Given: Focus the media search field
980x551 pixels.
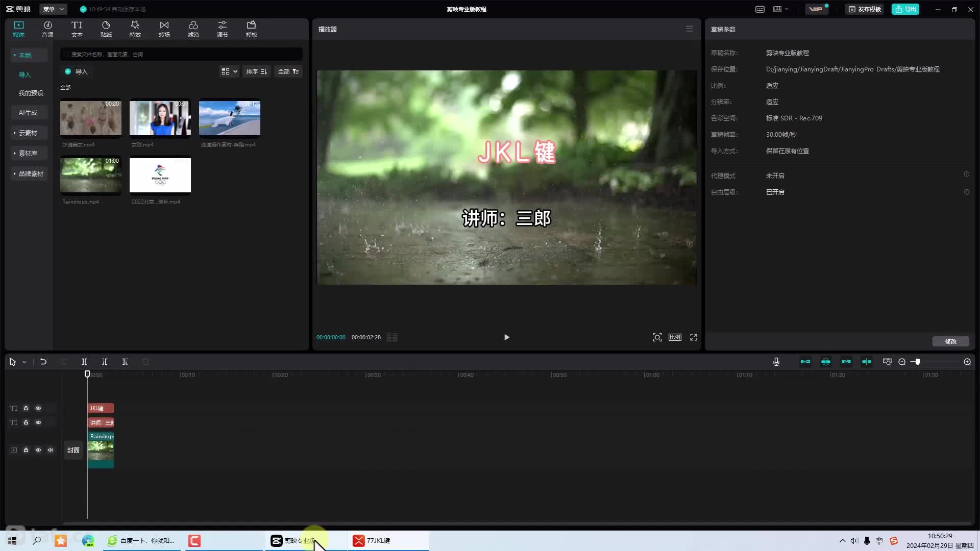Looking at the screenshot, I should tap(181, 54).
